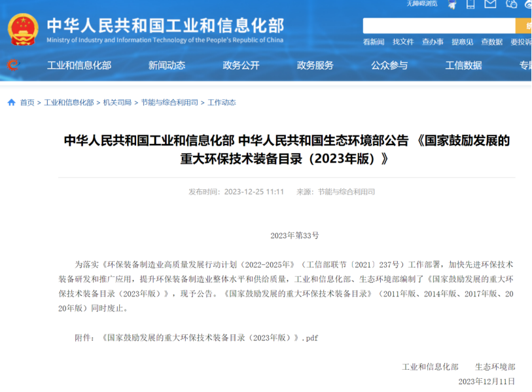
Task: Click the Weibo icon at top right
Action: pos(528,5)
